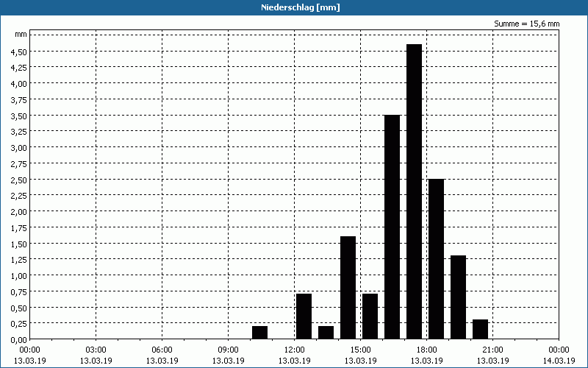Click the 'mm' unit label on y-axis
The height and width of the screenshot is (368, 588).
21,35
